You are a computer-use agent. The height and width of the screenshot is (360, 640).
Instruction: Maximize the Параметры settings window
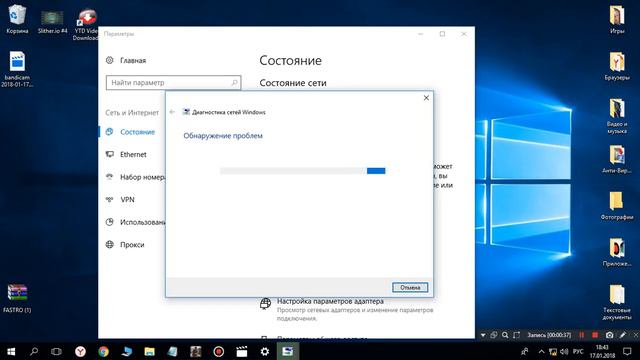pyautogui.click(x=442, y=34)
